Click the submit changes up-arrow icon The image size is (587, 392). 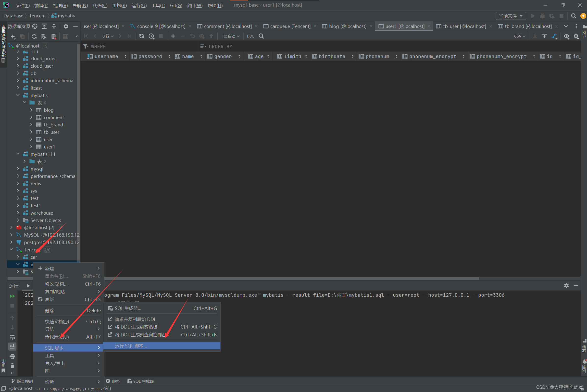click(211, 36)
